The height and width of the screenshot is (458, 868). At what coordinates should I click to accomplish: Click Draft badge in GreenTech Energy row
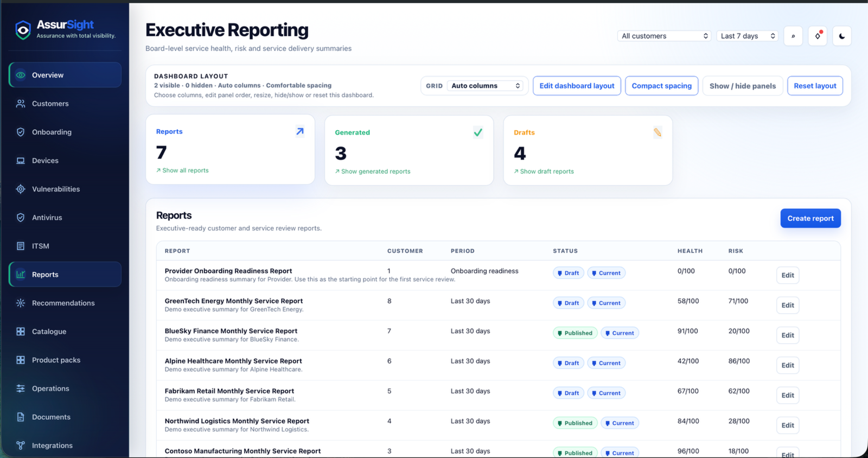coord(569,303)
